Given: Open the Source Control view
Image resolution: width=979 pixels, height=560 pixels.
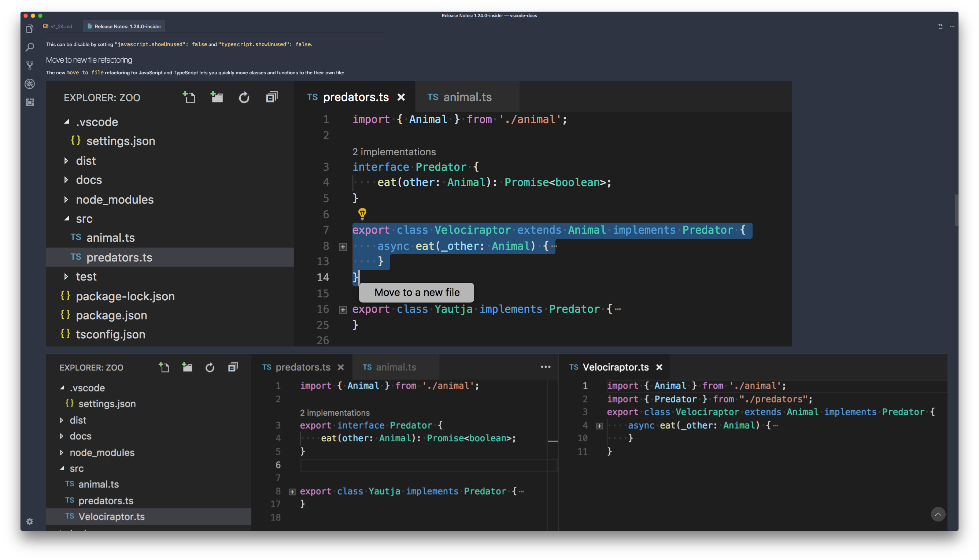Looking at the screenshot, I should coord(30,65).
